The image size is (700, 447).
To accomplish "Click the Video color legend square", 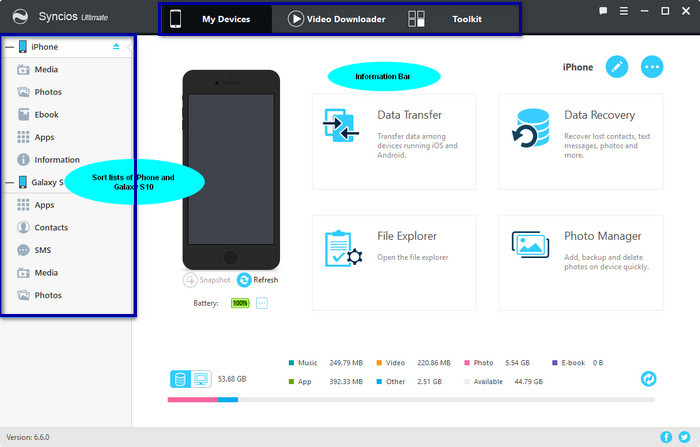I will coord(379,363).
